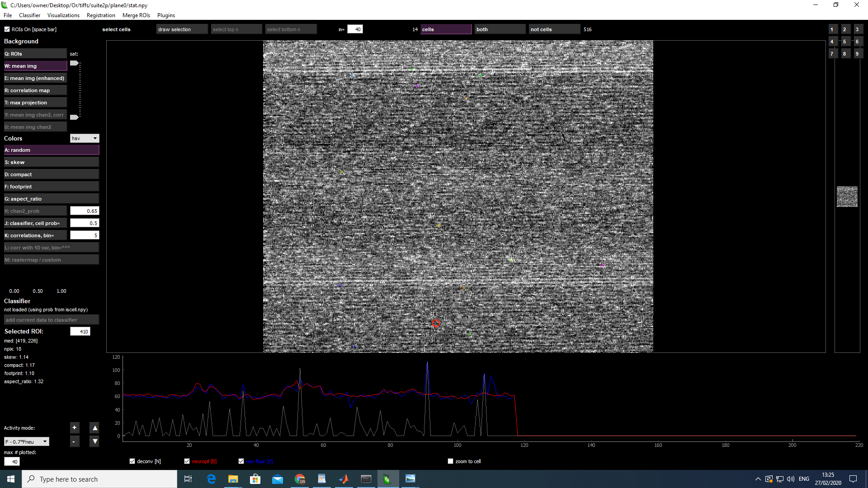Open the hsv colormap dropdown
This screenshot has width=868, height=488.
(x=85, y=138)
